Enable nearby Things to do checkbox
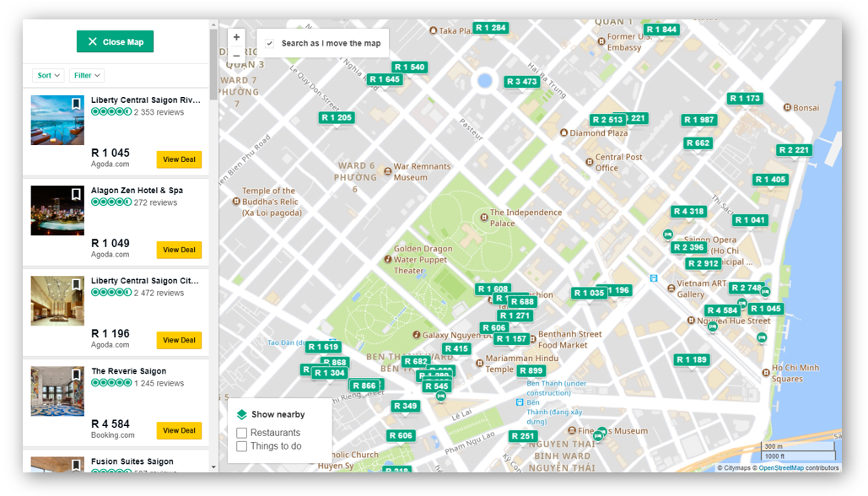The image size is (868, 496). [241, 445]
